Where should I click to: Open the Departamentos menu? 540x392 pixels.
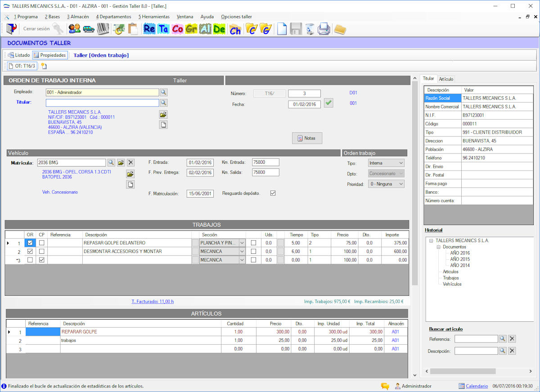[113, 17]
